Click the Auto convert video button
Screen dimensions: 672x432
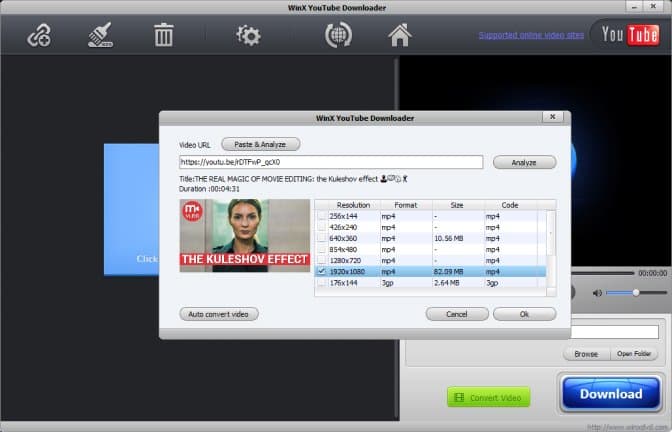point(219,314)
